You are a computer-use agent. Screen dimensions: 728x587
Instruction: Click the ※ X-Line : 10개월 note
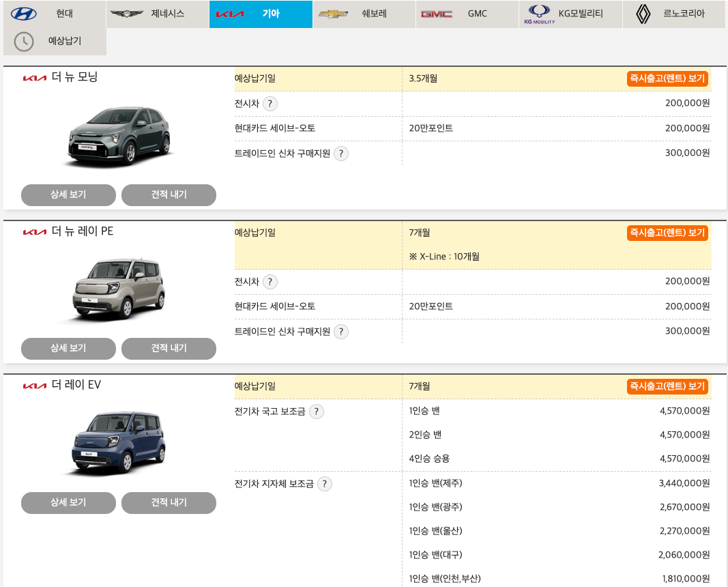(x=444, y=257)
